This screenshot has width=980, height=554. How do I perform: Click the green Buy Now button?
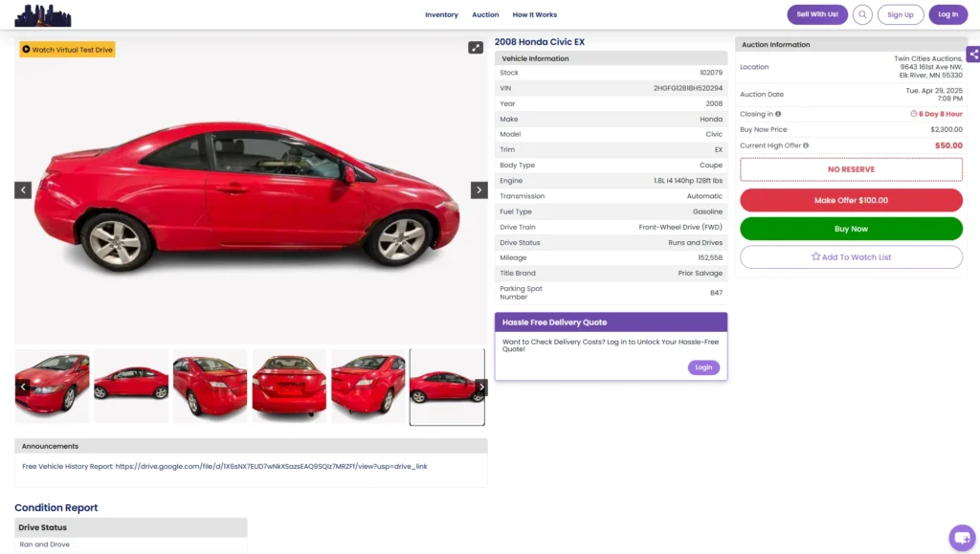pyautogui.click(x=851, y=229)
